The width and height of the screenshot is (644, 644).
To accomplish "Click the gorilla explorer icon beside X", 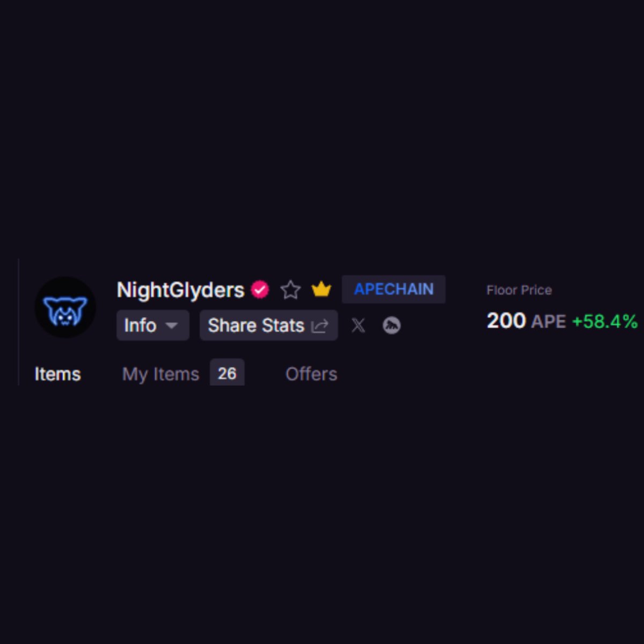I will click(x=392, y=325).
